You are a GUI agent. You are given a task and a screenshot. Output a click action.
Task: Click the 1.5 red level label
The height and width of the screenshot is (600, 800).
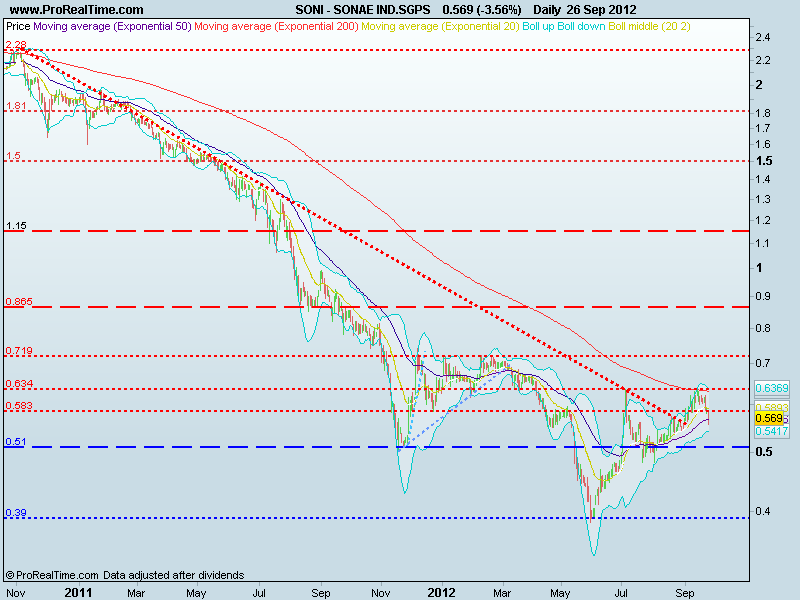tap(13, 156)
